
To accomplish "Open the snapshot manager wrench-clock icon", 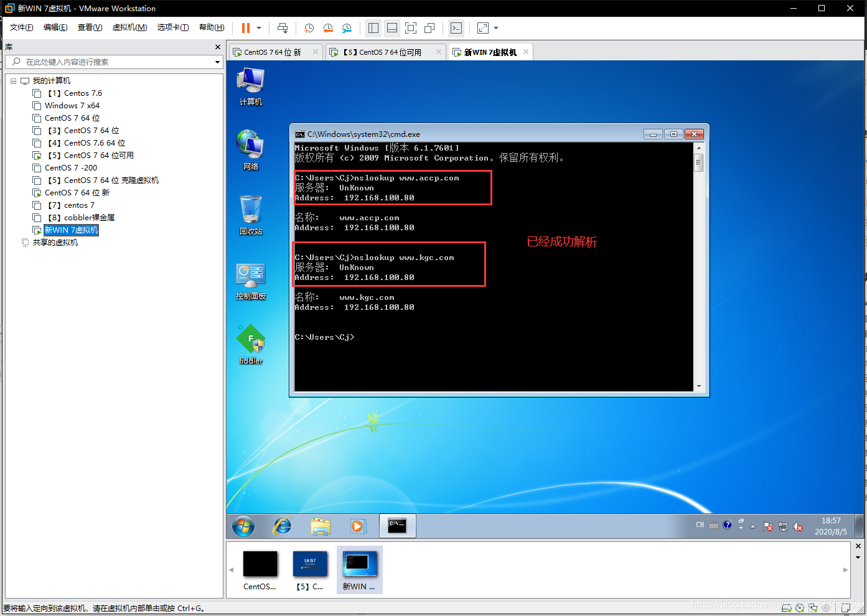I will click(x=347, y=28).
